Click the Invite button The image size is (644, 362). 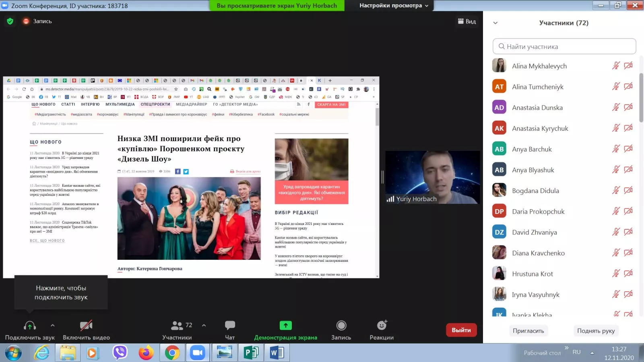click(528, 331)
